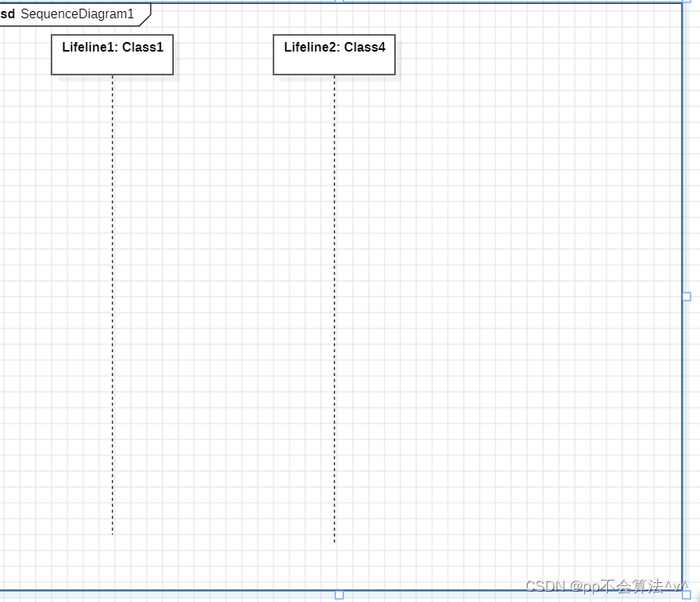Select the Lifeline1: Class1 header box

(x=112, y=55)
